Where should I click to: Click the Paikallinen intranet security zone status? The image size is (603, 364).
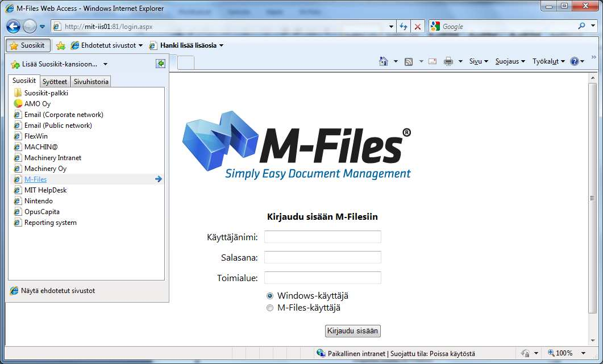[x=396, y=354]
